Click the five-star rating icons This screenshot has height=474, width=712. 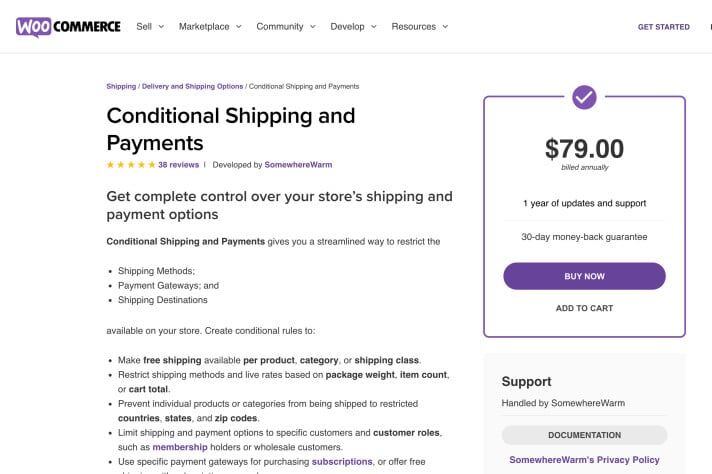point(131,165)
